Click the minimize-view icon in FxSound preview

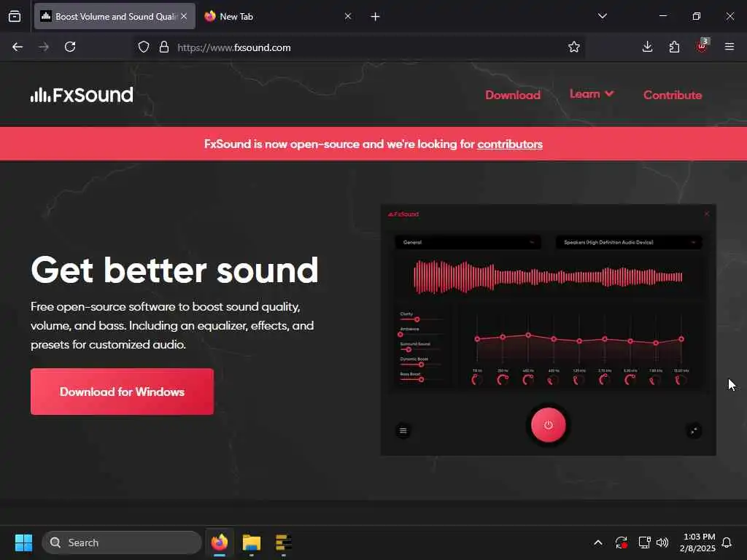[x=694, y=430]
